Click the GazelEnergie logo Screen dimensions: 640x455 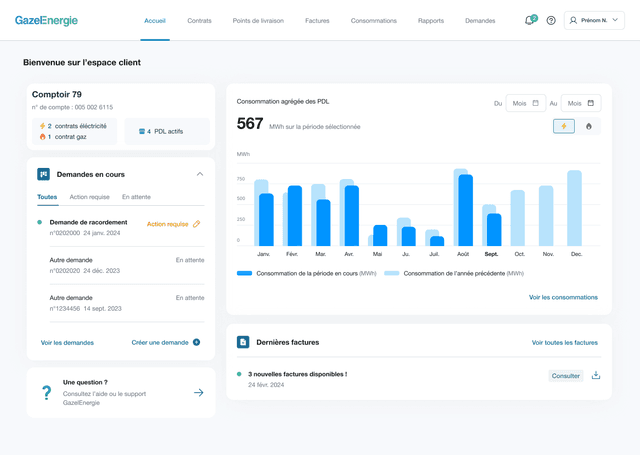(x=46, y=20)
